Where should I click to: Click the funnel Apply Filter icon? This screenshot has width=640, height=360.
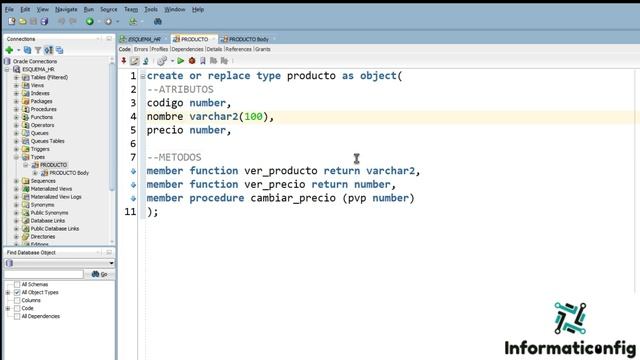pos(38,50)
